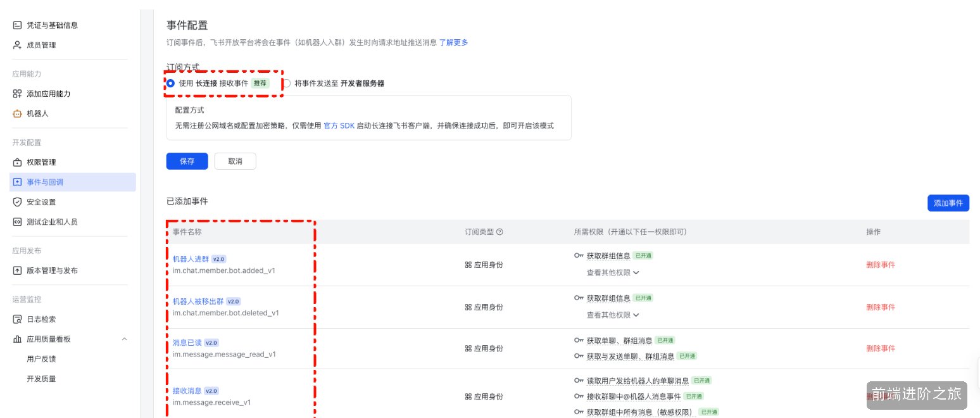Click key icon beside 读取用户发给机器人的单聊消息
The height and width of the screenshot is (418, 980).
pos(579,381)
